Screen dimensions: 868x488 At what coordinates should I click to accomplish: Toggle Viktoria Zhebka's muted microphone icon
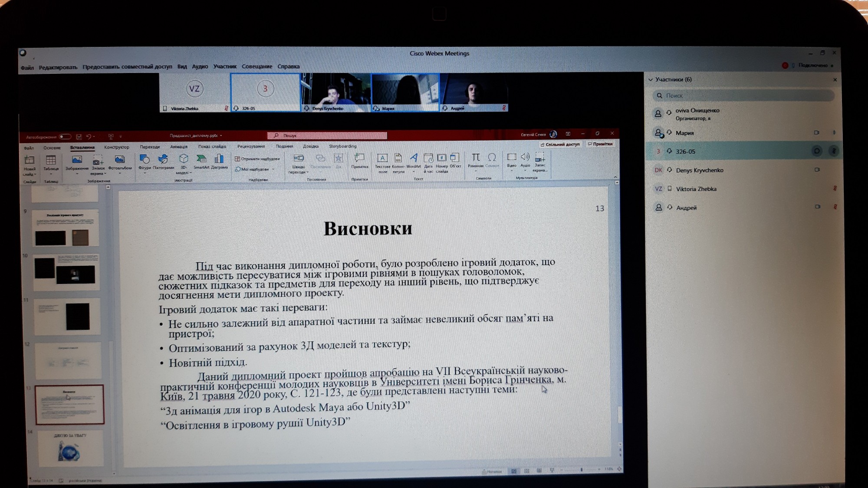click(835, 188)
